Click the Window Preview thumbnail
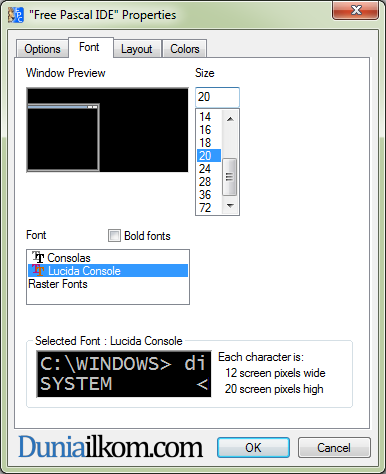386x474 pixels. pyautogui.click(x=107, y=130)
